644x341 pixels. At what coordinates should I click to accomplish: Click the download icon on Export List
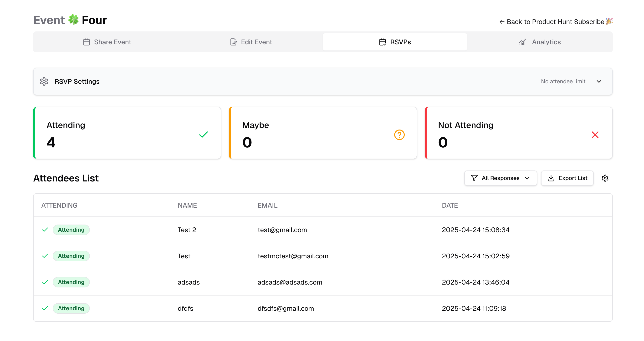coord(551,178)
